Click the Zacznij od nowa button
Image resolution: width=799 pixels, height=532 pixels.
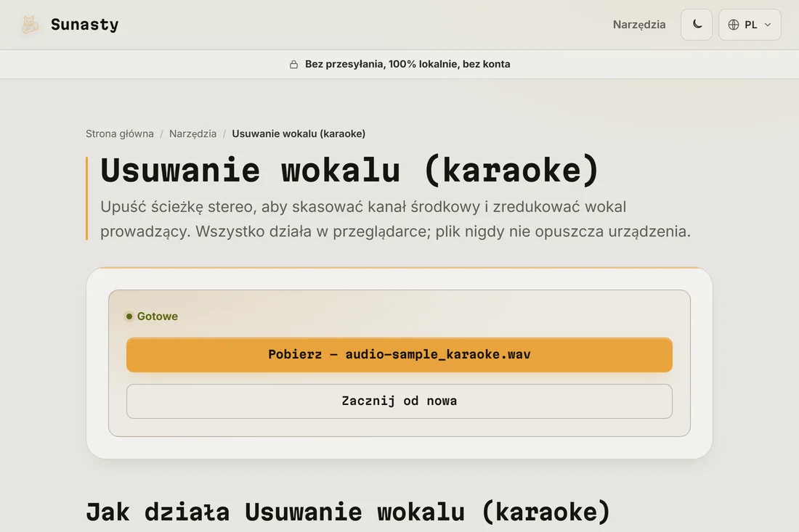click(399, 401)
